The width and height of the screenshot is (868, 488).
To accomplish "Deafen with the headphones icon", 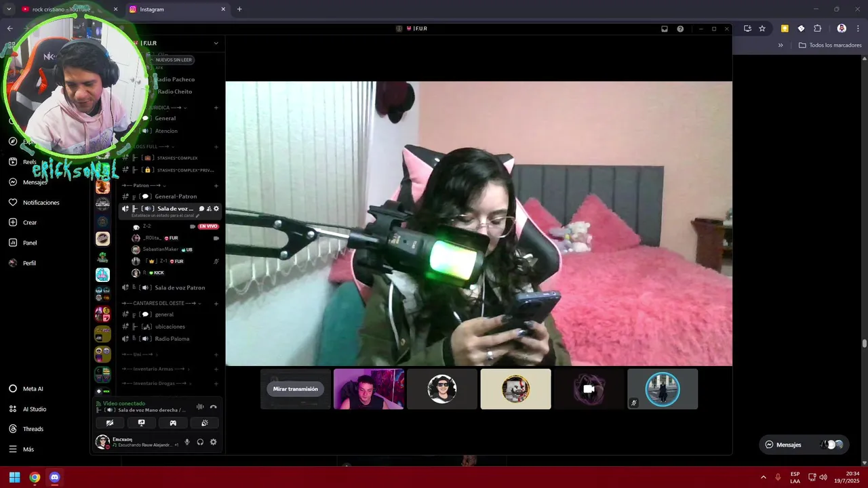I will coord(200,442).
